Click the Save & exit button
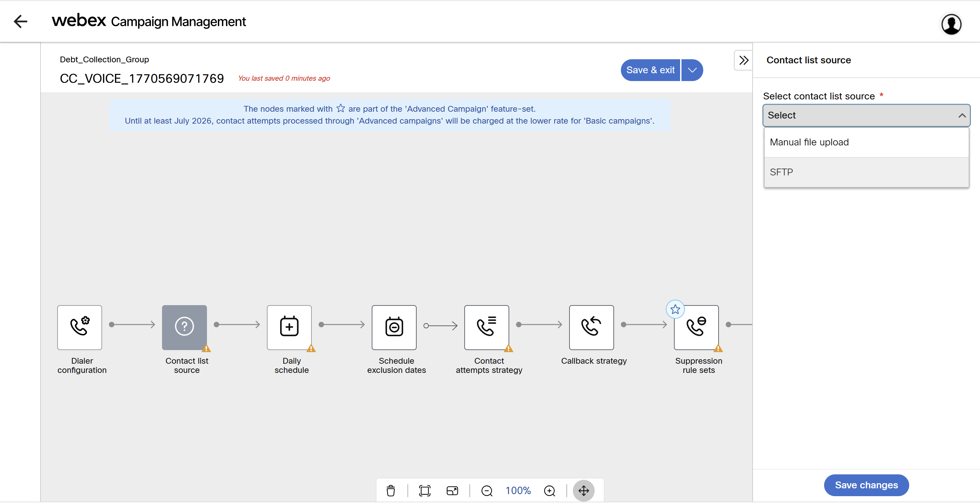Screen dimensions: 980x504 tap(650, 70)
